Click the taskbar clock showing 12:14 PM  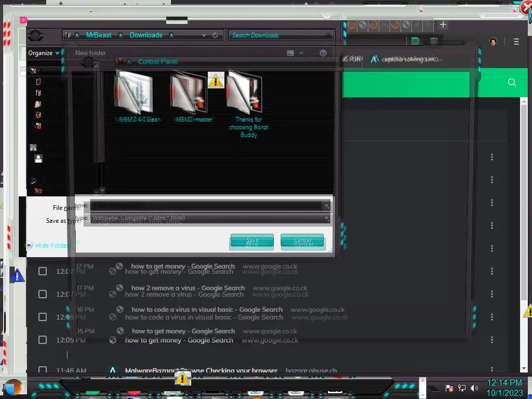(504, 383)
